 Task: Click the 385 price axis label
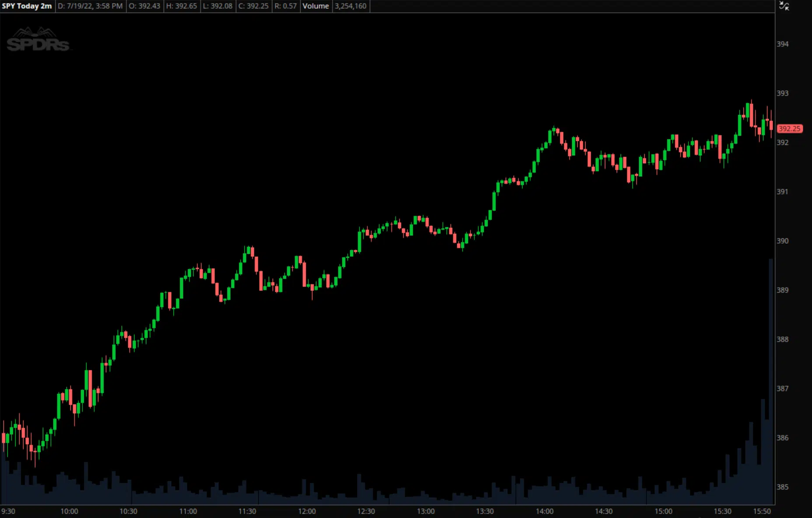pos(783,487)
